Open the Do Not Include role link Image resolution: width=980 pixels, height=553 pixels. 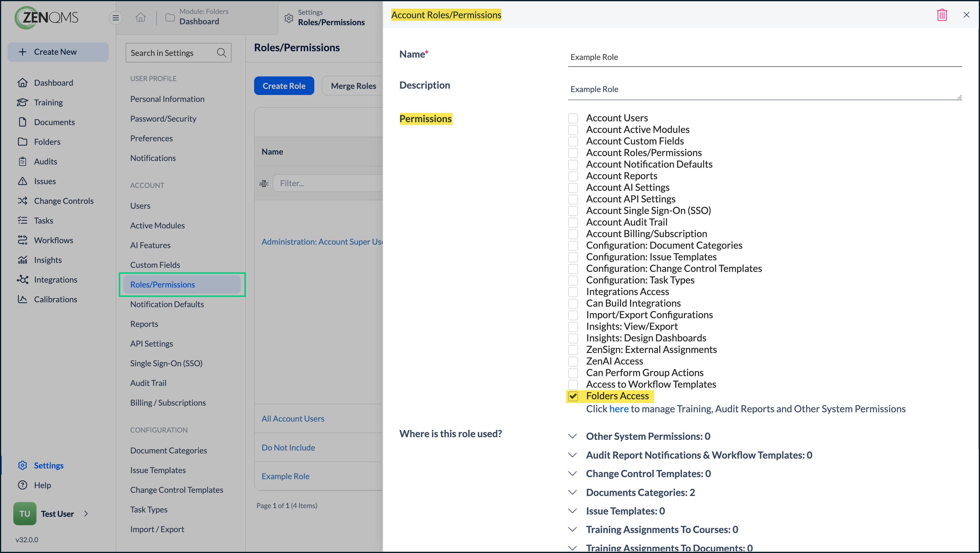(288, 448)
